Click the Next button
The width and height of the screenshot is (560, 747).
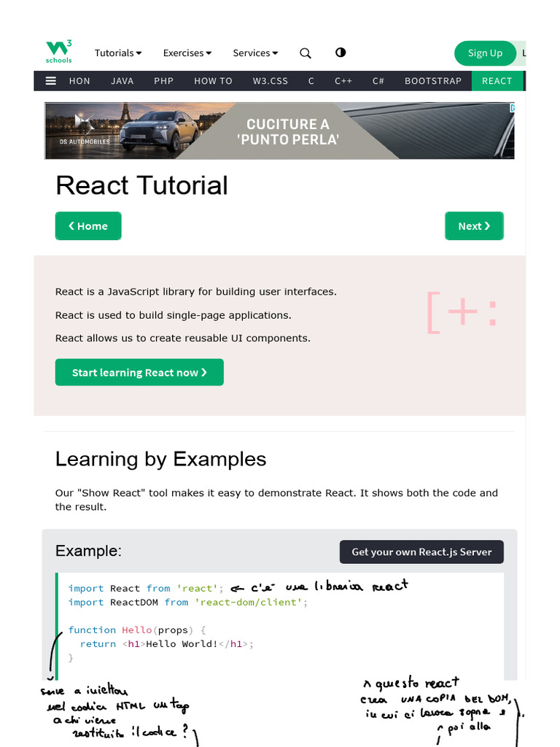pyautogui.click(x=474, y=226)
